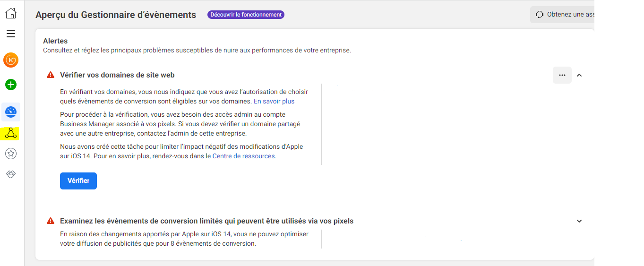Screen dimensions: 644x266
Task: Click the Consultez et réglez les principaux problèmes description
Action: pyautogui.click(x=197, y=50)
